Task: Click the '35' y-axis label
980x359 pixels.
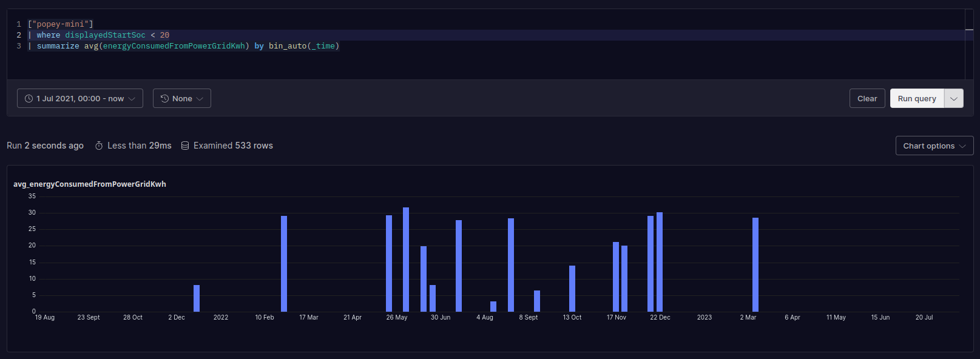Action: (32, 196)
